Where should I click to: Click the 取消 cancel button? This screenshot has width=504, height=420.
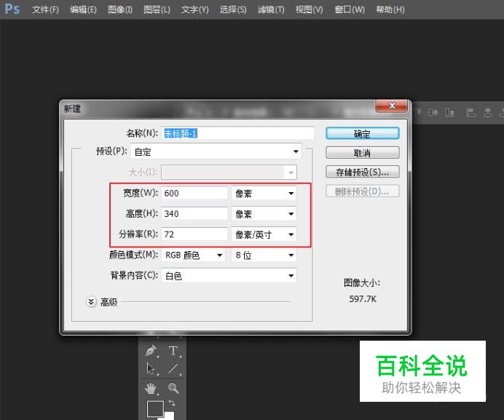coord(362,153)
